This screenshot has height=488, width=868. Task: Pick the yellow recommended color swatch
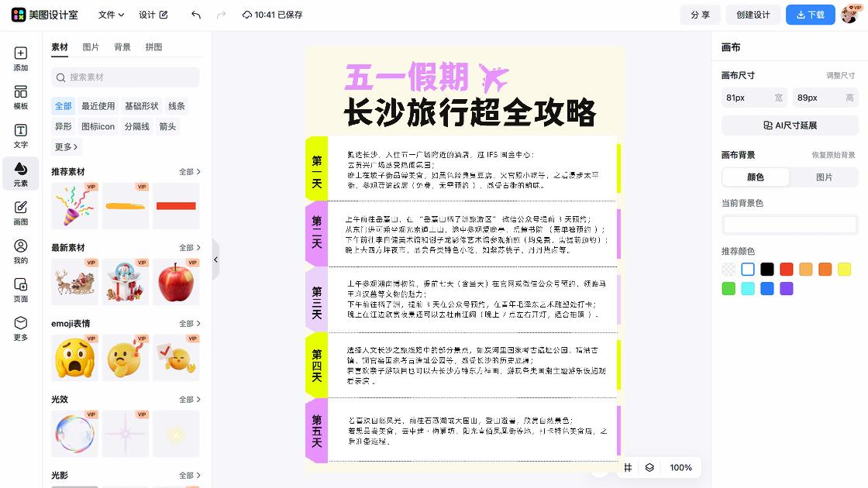[844, 269]
